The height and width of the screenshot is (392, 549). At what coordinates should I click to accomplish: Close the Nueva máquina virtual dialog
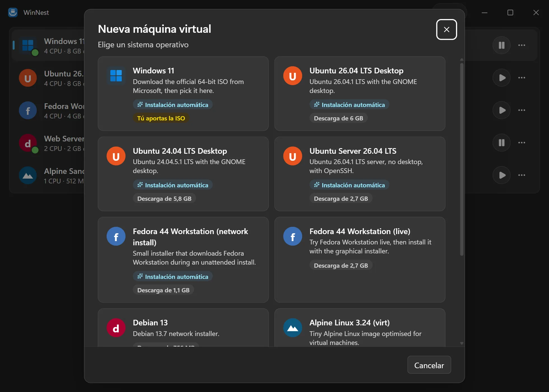446,29
